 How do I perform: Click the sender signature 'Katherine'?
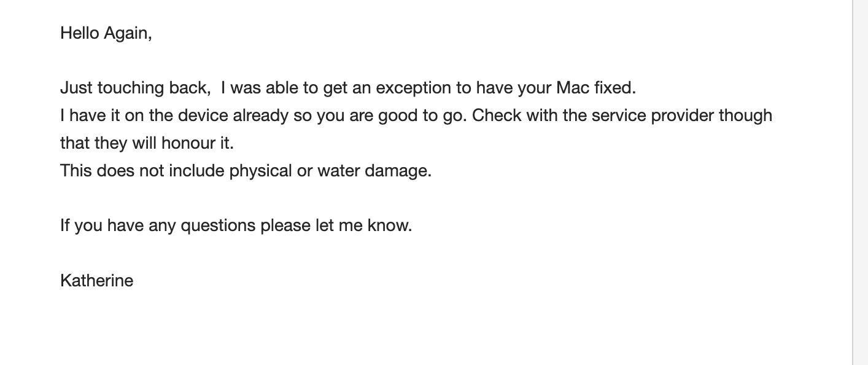coord(96,281)
